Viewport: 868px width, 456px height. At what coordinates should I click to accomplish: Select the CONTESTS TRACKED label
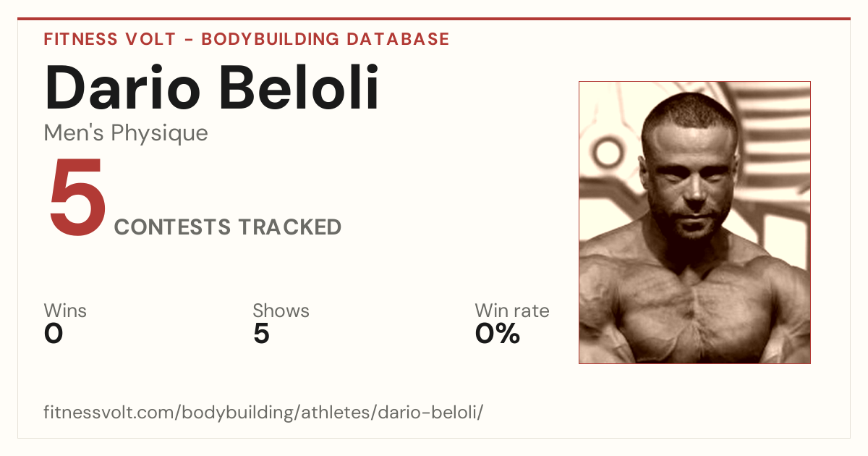(x=228, y=227)
